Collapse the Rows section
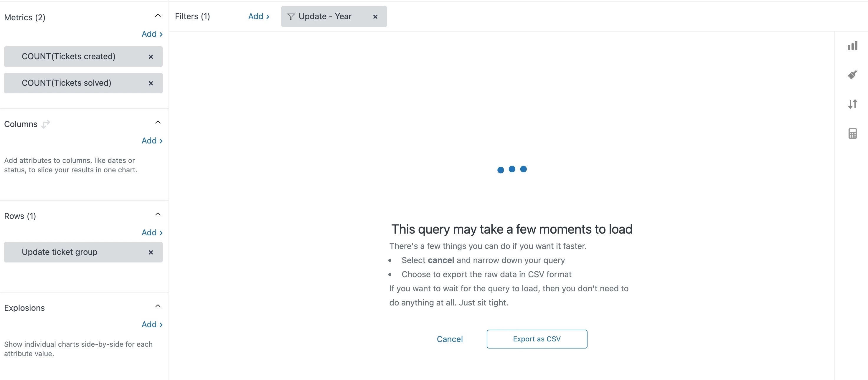This screenshot has width=868, height=380. 158,214
